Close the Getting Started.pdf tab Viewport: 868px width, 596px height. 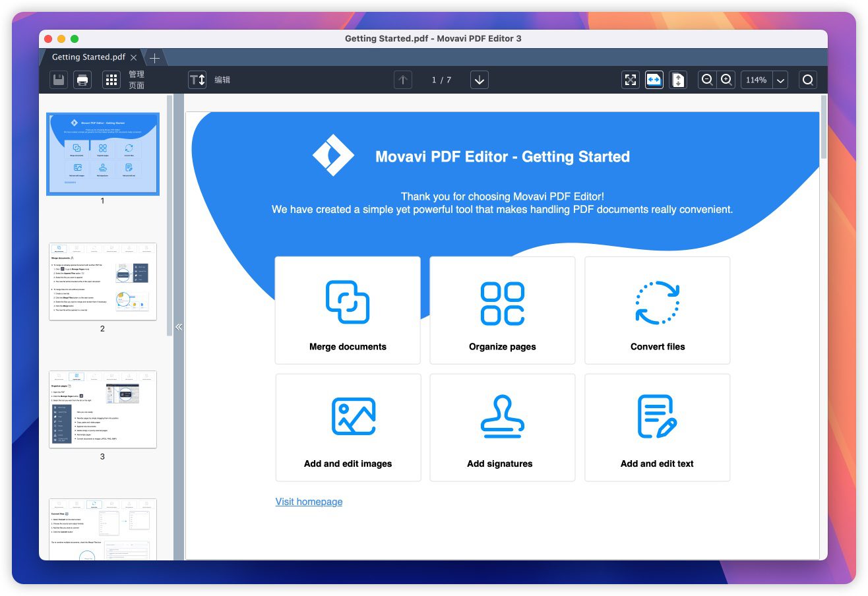tap(133, 57)
